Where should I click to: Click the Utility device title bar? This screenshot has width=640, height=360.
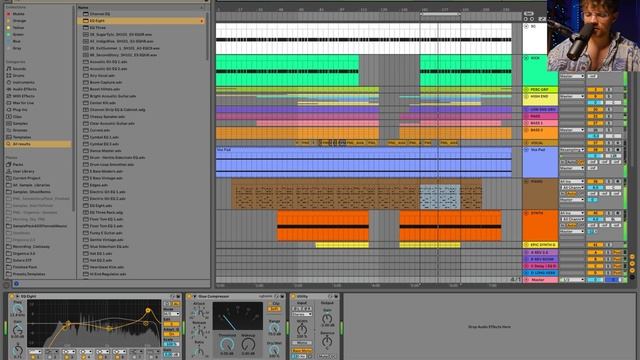[314, 296]
